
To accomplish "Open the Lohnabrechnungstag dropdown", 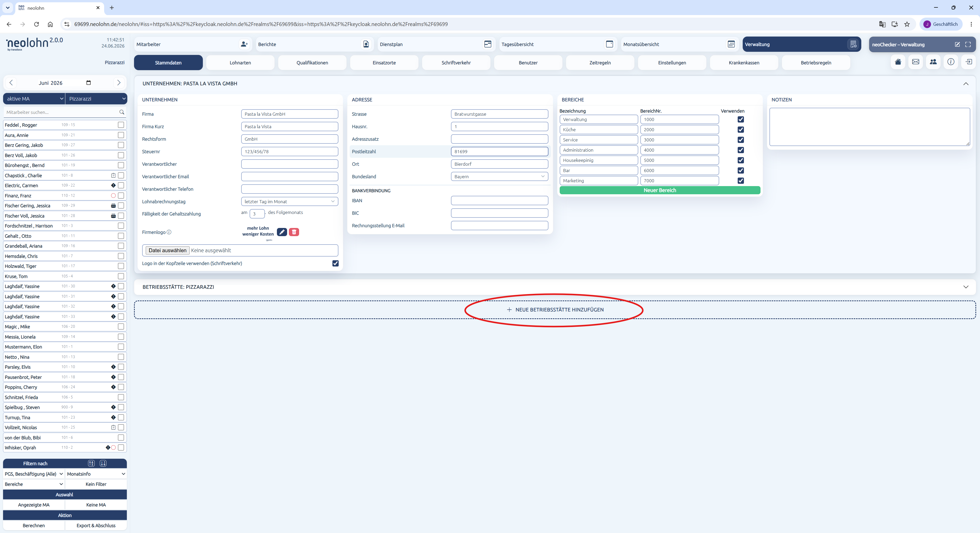I will [x=289, y=202].
